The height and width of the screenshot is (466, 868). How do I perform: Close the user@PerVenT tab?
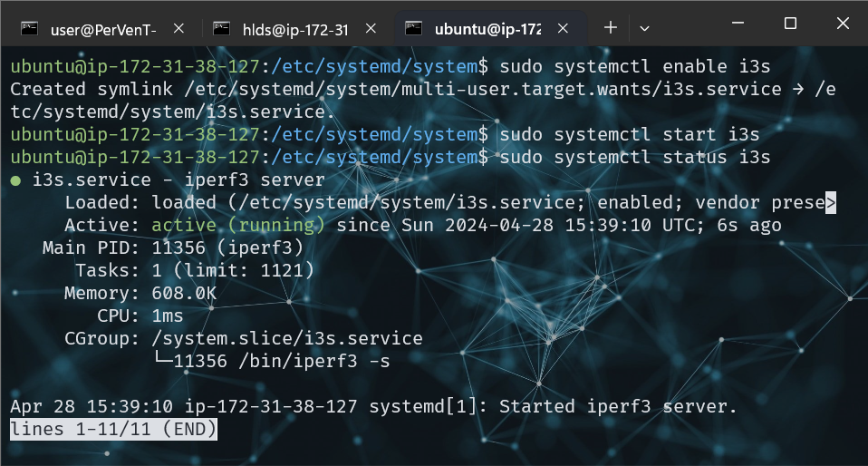click(179, 28)
